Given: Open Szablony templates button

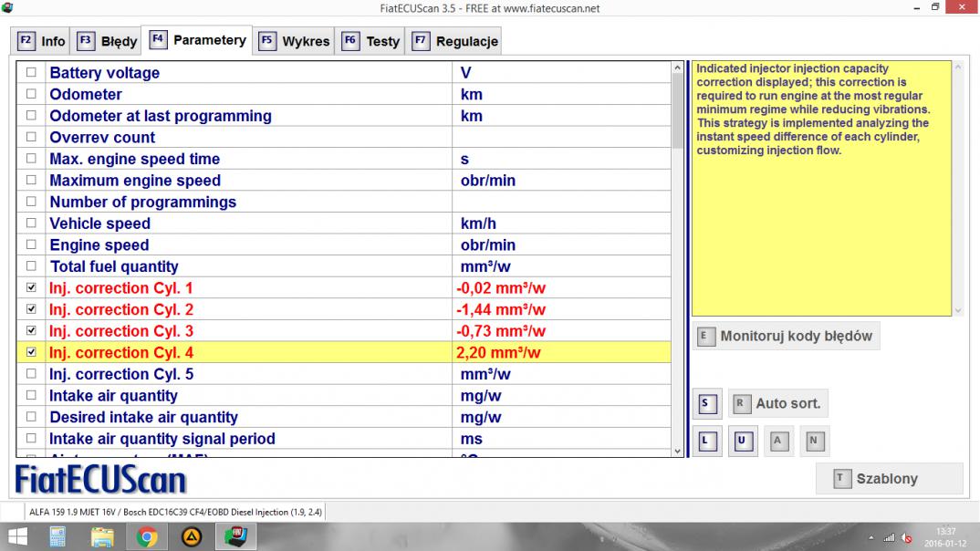Looking at the screenshot, I should (889, 479).
